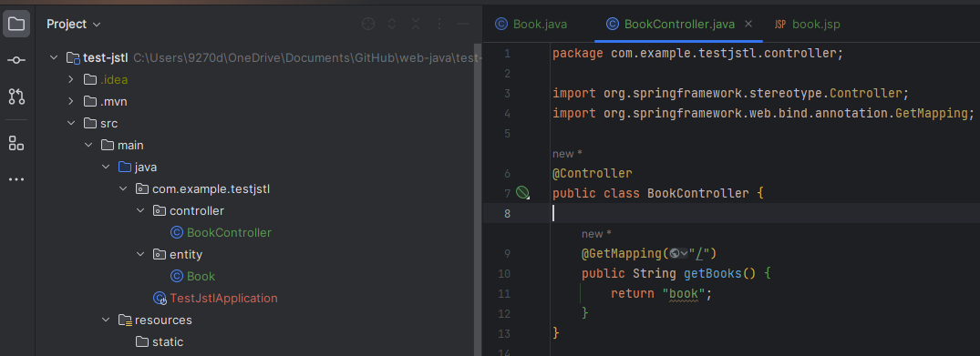Hide the Project panel
This screenshot has height=356, width=980.
[x=463, y=24]
